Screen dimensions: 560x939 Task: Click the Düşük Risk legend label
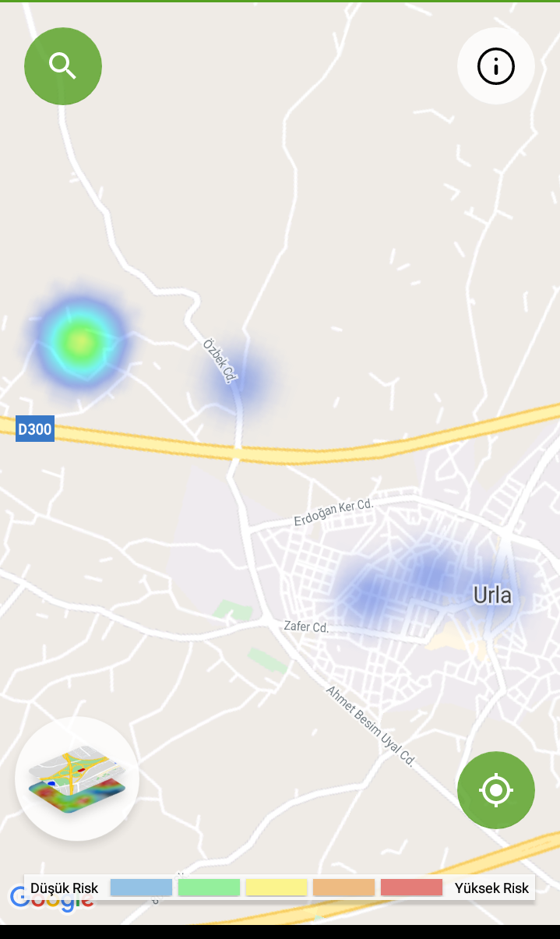pyautogui.click(x=65, y=888)
